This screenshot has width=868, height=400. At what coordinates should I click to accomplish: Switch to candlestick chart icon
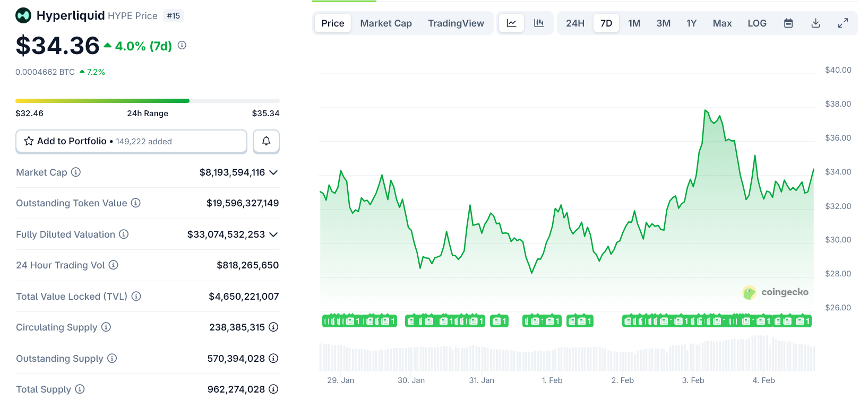[539, 23]
